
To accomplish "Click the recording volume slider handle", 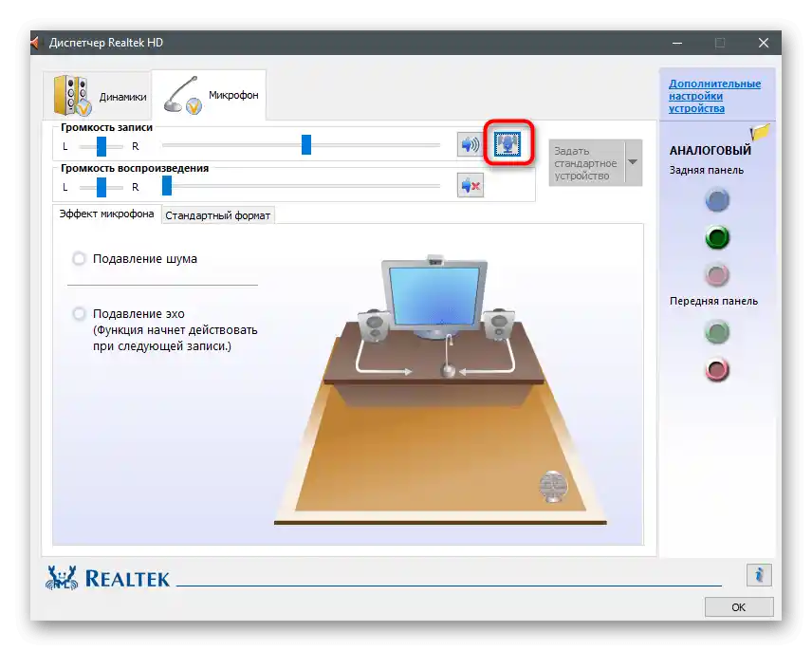I will coord(306,145).
